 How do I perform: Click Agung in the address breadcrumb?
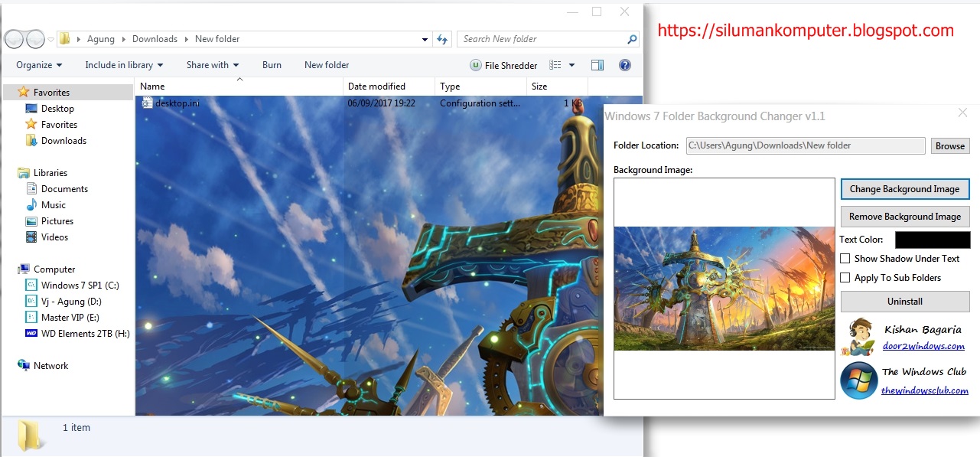coord(101,39)
